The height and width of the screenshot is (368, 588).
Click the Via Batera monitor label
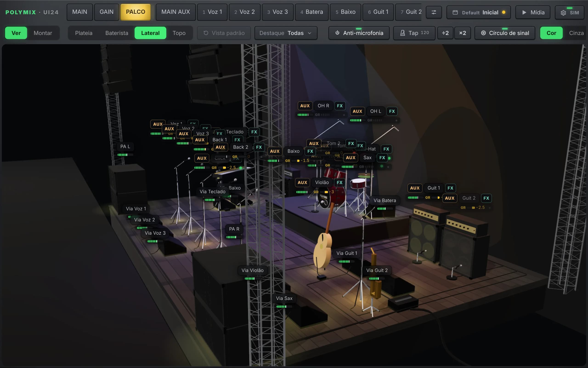[385, 200]
